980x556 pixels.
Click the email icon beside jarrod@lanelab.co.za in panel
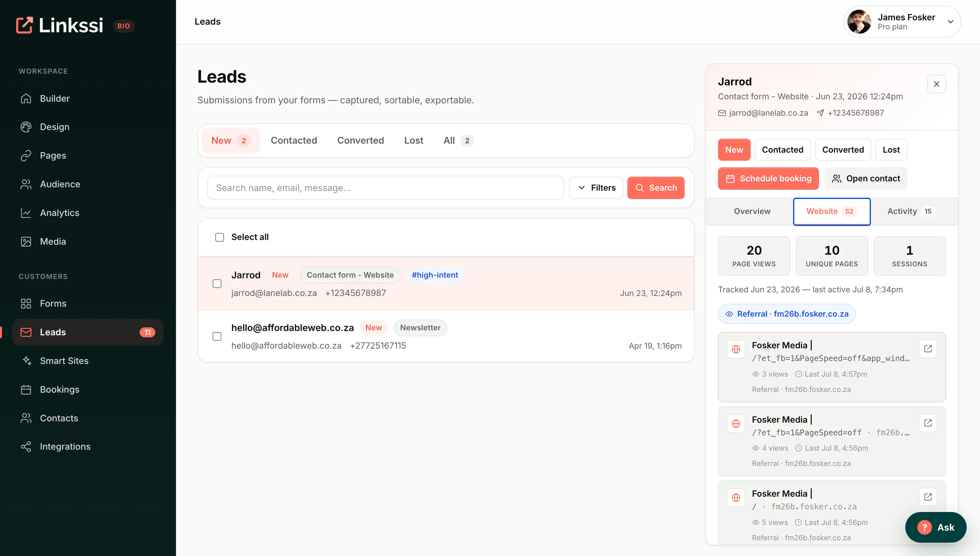coord(722,113)
